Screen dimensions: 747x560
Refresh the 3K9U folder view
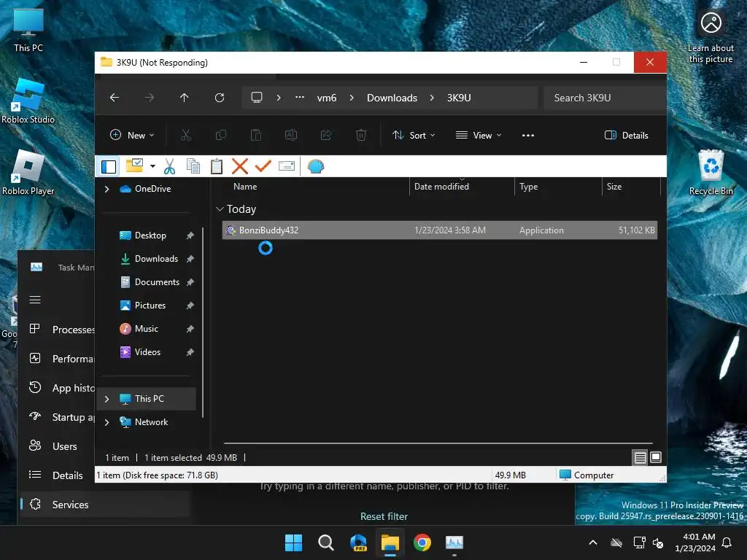[x=220, y=98]
